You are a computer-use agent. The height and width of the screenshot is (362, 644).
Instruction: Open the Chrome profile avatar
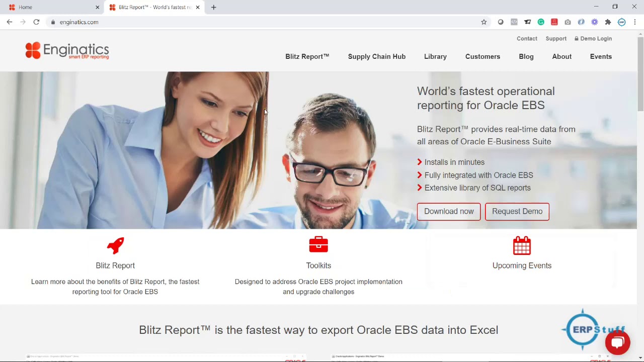(x=622, y=22)
